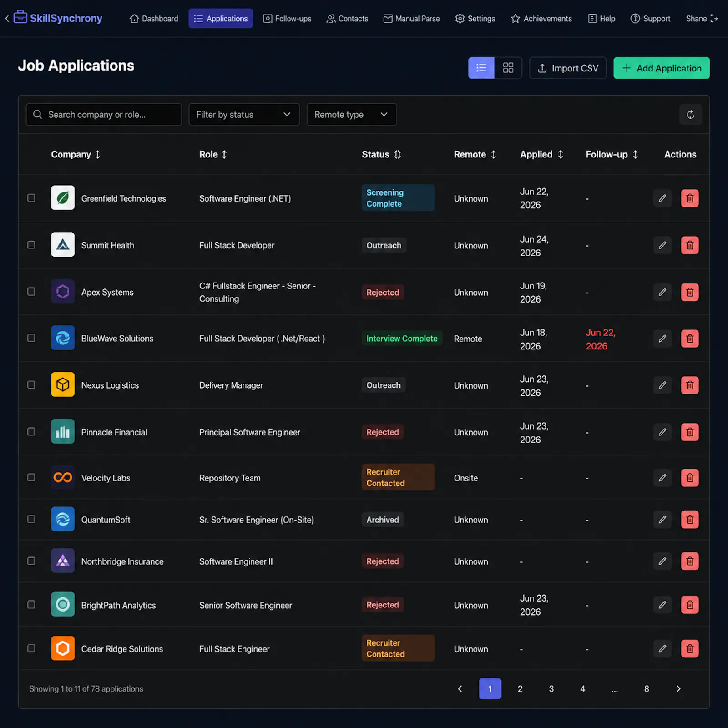728x728 pixels.
Task: Delete the Northbridge Insurance application
Action: (690, 561)
